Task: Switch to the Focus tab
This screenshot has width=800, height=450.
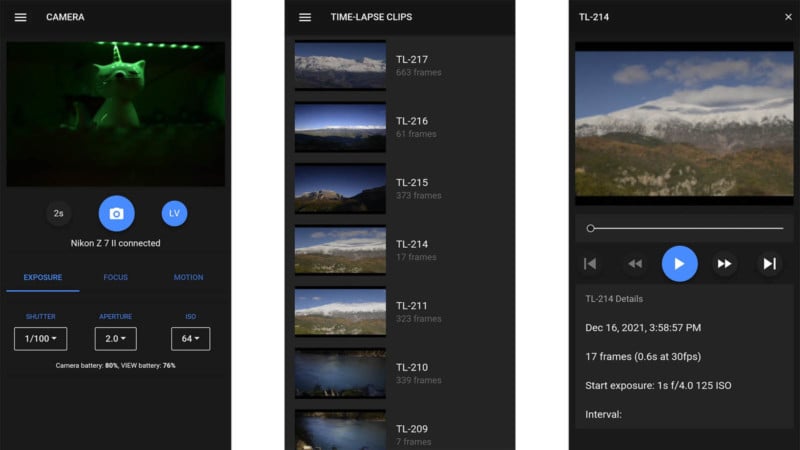Action: point(116,277)
